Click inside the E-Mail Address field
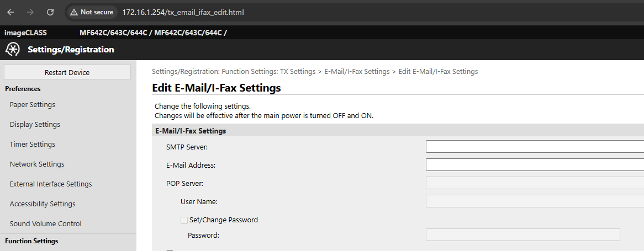This screenshot has width=644, height=251. pyautogui.click(x=535, y=165)
